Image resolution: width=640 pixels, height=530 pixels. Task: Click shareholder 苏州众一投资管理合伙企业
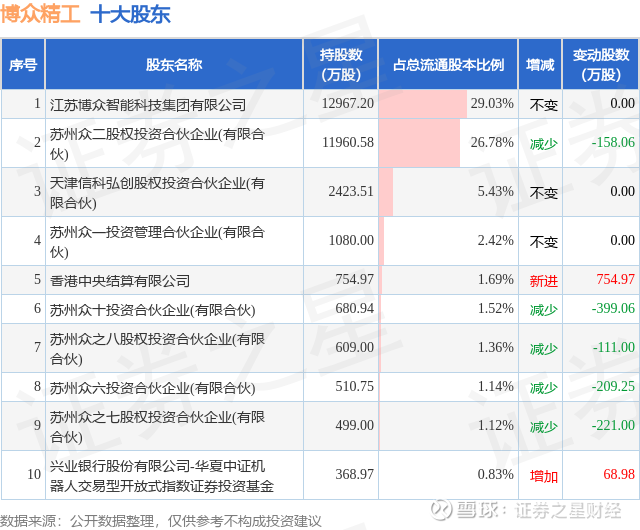[x=157, y=242]
